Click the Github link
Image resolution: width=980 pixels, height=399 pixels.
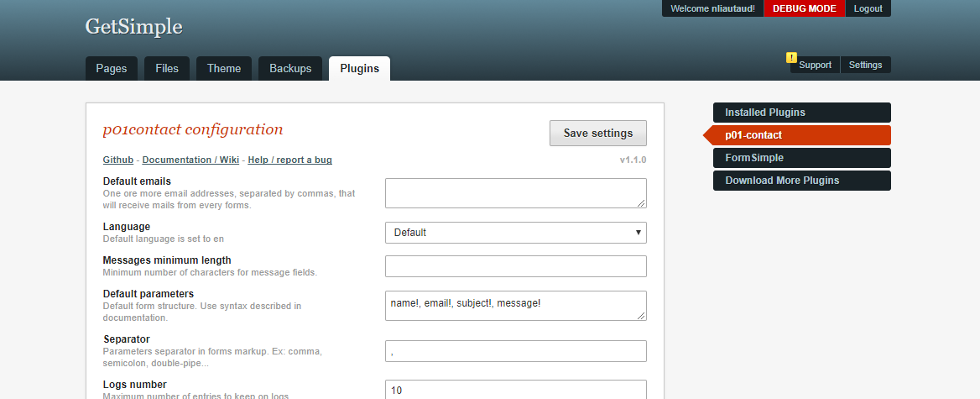[118, 160]
